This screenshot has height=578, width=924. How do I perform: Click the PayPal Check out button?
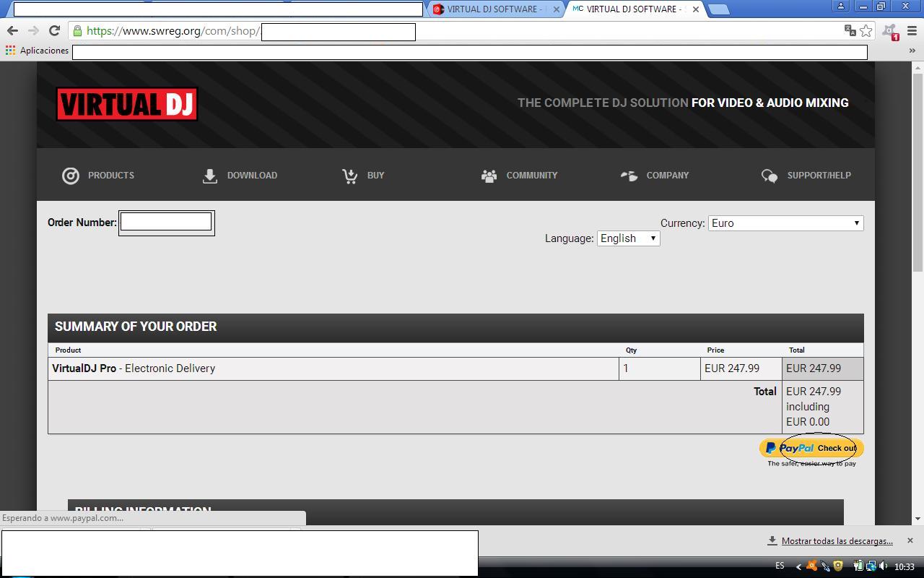[811, 448]
